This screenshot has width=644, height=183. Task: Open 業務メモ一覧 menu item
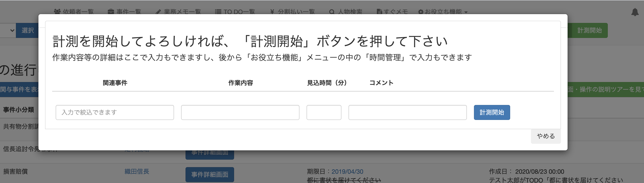[x=178, y=11]
